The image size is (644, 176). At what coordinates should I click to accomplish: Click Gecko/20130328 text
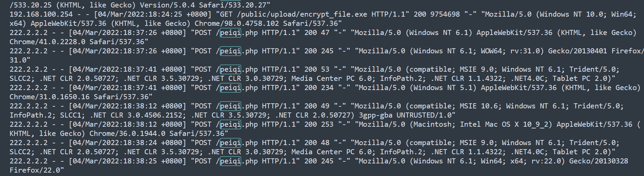(598, 161)
